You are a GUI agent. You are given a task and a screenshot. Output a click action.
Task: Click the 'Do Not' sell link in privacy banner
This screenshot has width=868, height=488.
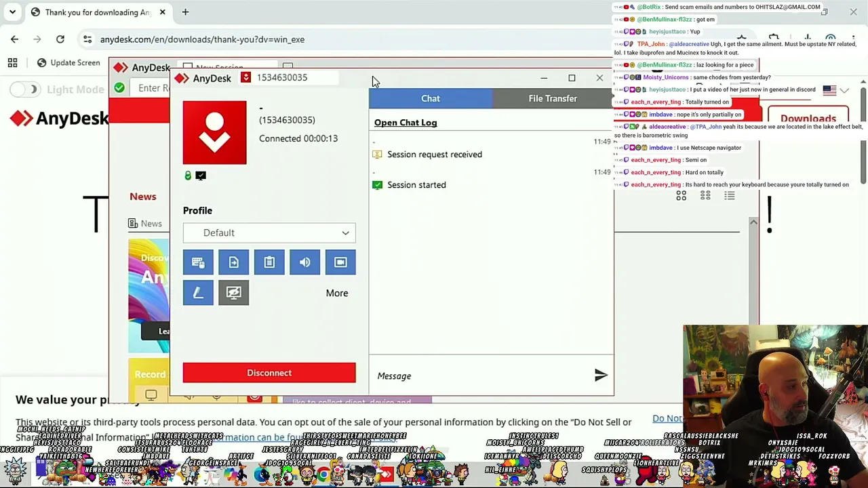(x=667, y=419)
